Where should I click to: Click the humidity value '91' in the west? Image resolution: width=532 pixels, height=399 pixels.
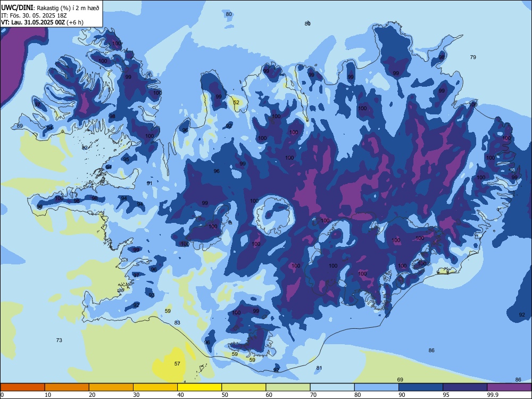pyautogui.click(x=149, y=184)
